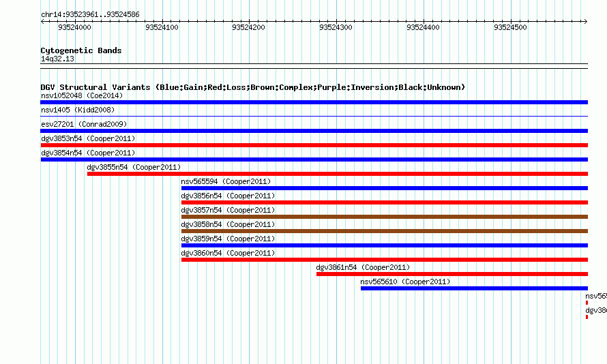Select the red dgv3853n54 loss bar
607x364 pixels.
(x=314, y=145)
